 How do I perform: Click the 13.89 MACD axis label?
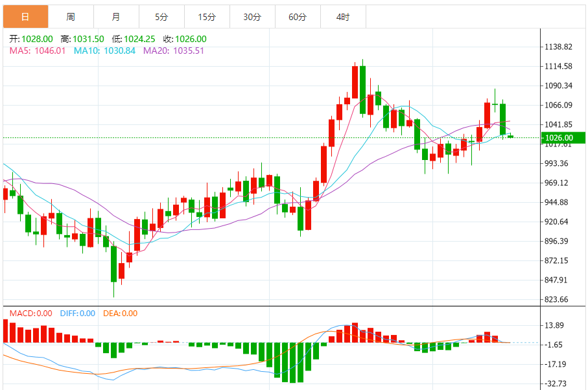click(554, 325)
